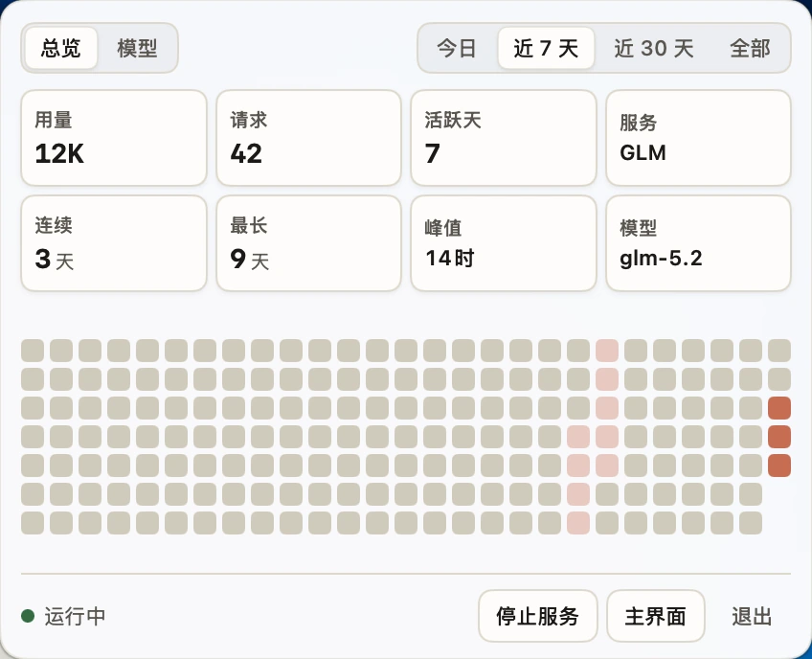Screen dimensions: 812x659
Task: Choose the 今日 time range
Action: 457,48
